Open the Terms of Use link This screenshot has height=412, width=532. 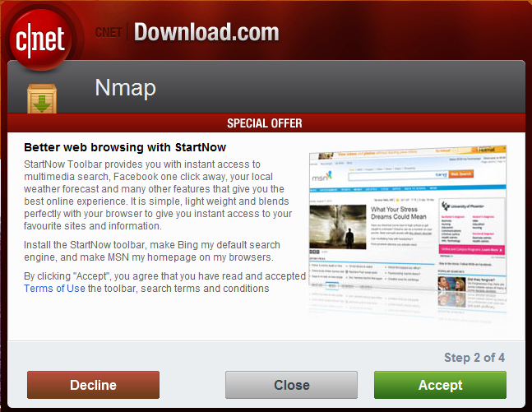click(x=54, y=289)
